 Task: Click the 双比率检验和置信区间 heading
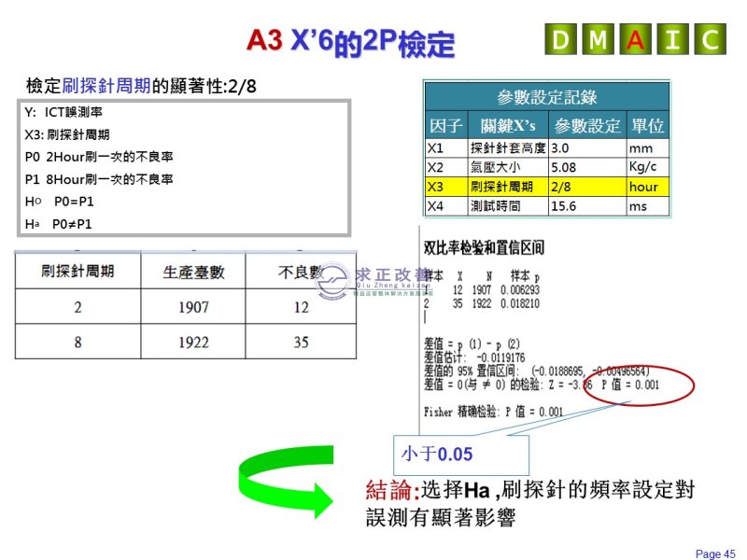(485, 247)
